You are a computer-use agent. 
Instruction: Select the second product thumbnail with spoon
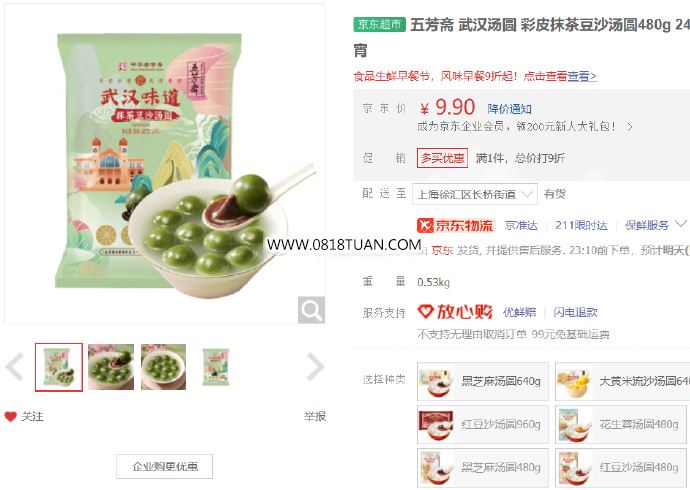111,367
